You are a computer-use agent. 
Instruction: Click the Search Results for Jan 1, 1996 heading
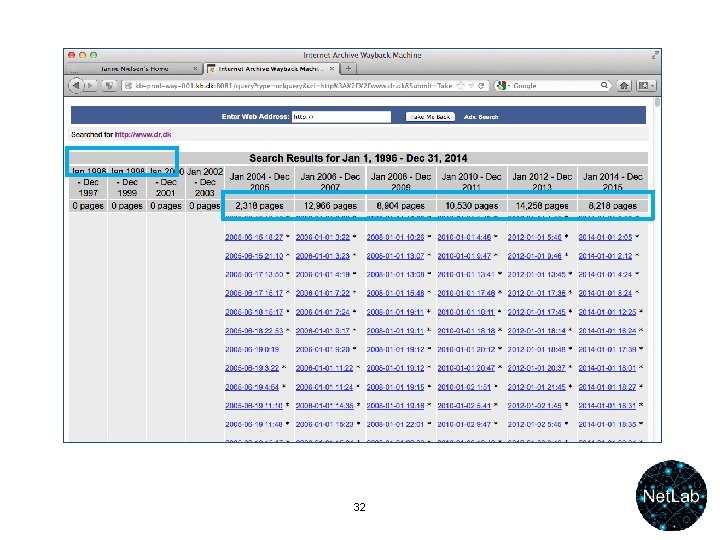coord(358,158)
